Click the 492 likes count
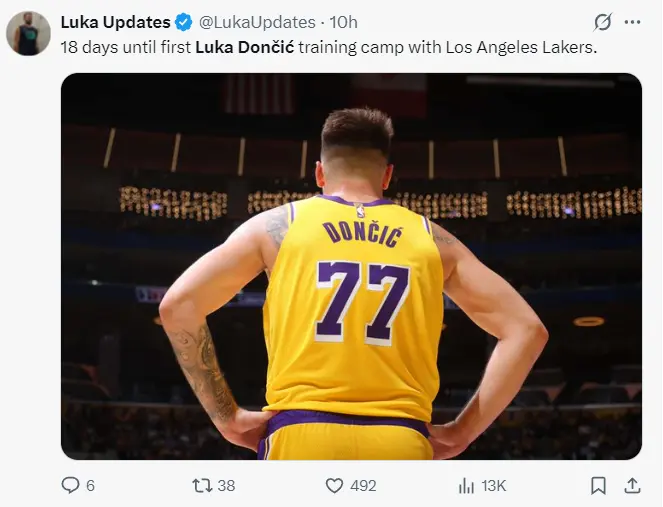Image resolution: width=663 pixels, height=507 pixels. point(363,485)
